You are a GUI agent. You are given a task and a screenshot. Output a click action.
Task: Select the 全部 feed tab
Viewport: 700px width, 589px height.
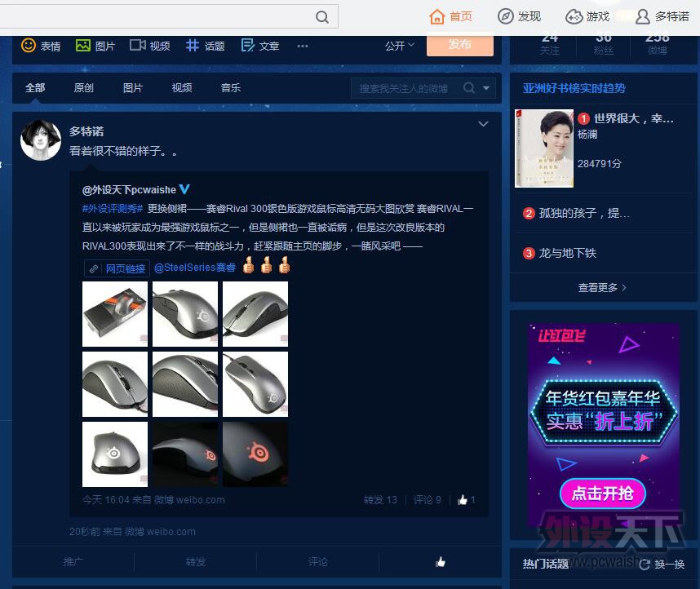(x=35, y=87)
